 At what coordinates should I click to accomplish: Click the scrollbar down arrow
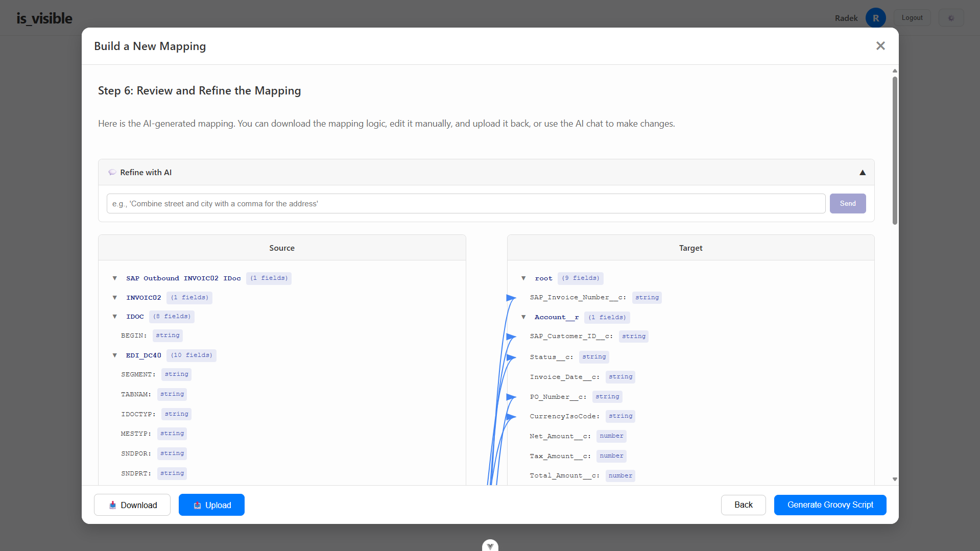click(x=894, y=479)
